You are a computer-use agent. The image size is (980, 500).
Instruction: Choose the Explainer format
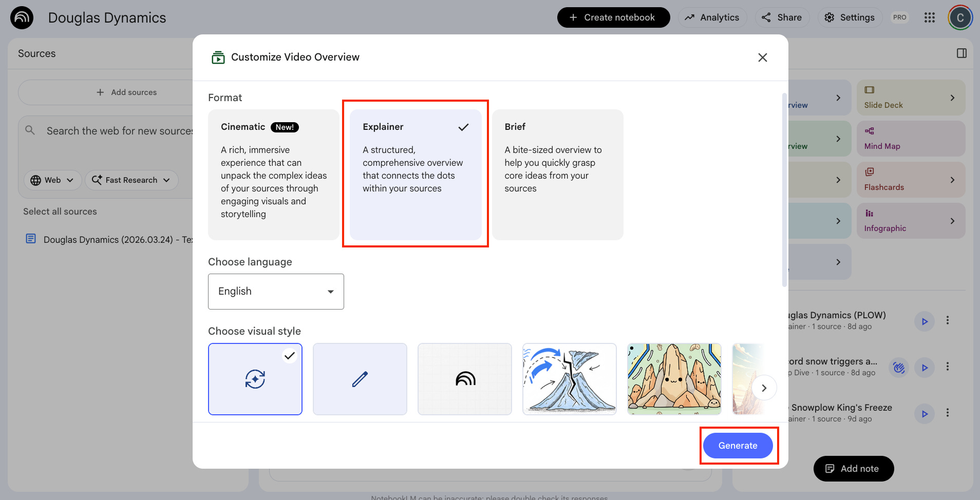(x=416, y=175)
